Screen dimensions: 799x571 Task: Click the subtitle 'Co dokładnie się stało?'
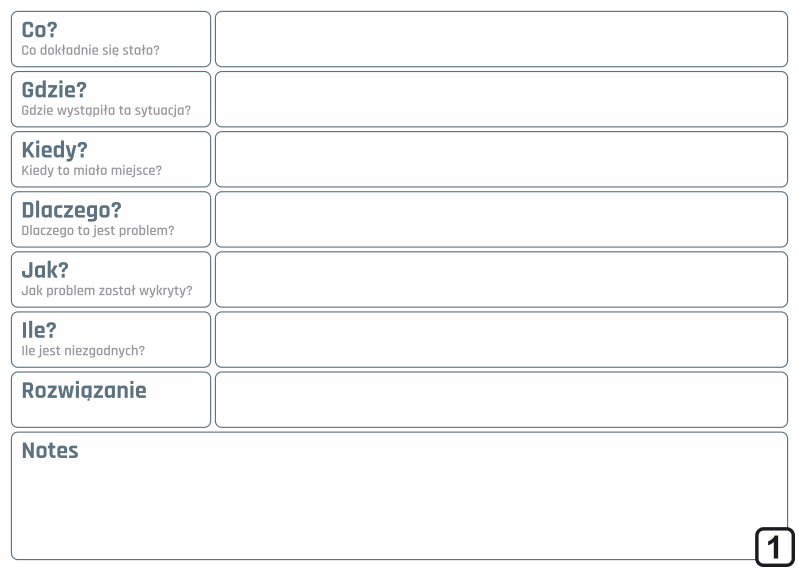pyautogui.click(x=90, y=50)
